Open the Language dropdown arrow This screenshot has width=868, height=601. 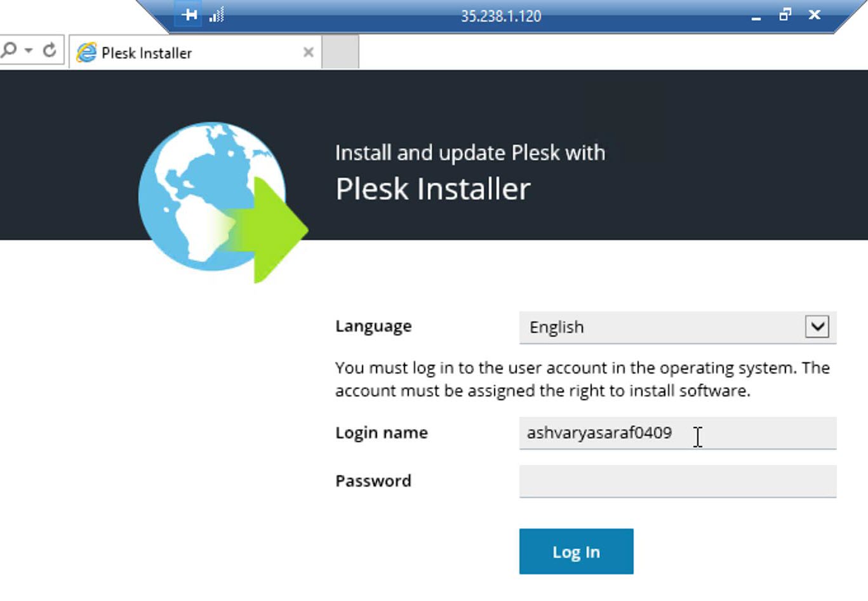coord(817,327)
